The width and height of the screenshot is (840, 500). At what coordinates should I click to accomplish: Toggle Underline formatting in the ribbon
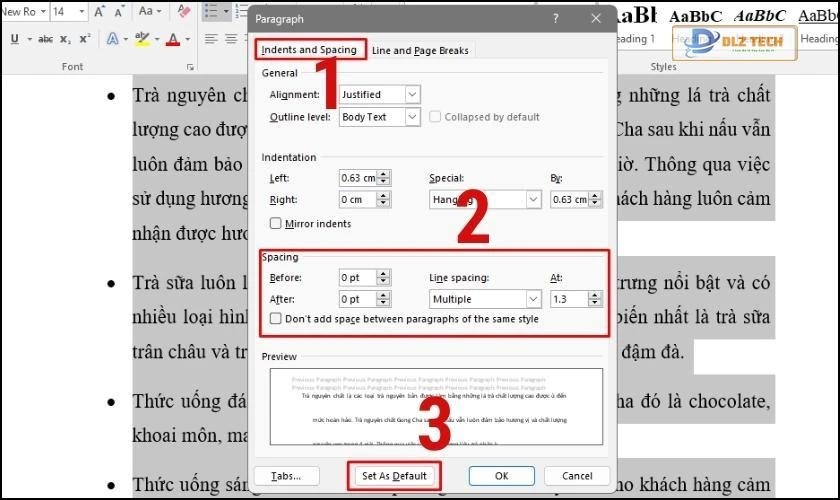click(x=14, y=39)
